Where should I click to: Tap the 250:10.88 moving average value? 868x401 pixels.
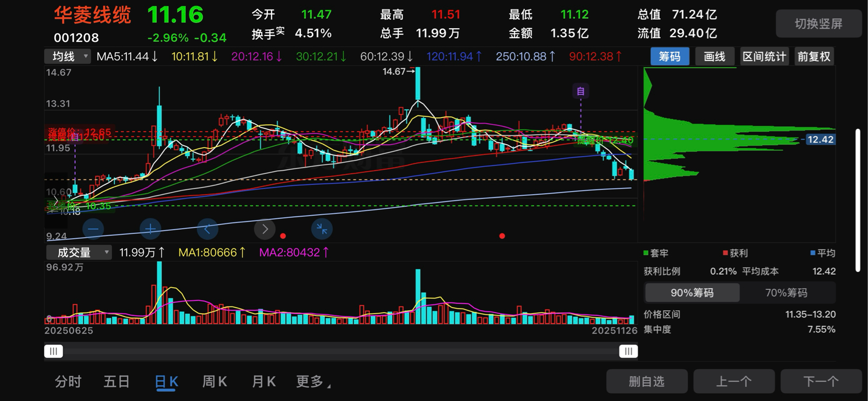click(x=526, y=56)
